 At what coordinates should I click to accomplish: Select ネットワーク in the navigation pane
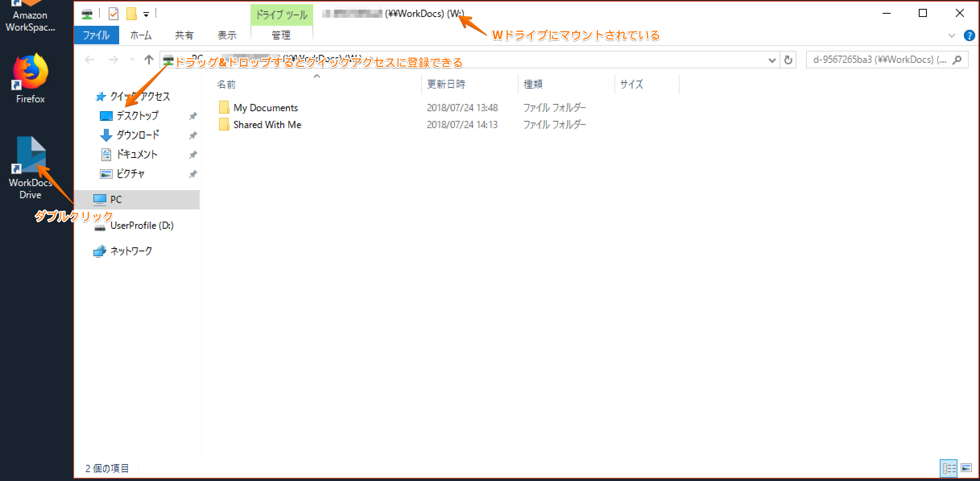[131, 251]
